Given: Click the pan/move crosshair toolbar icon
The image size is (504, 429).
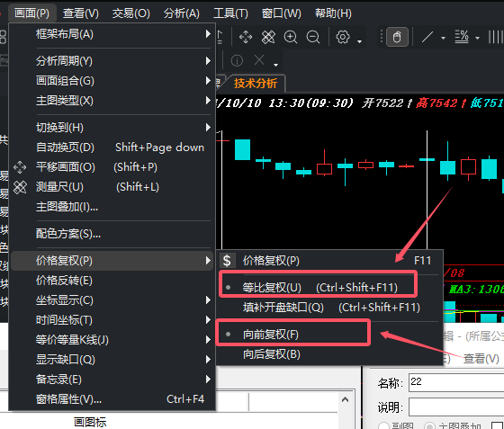Looking at the screenshot, I should (x=246, y=37).
